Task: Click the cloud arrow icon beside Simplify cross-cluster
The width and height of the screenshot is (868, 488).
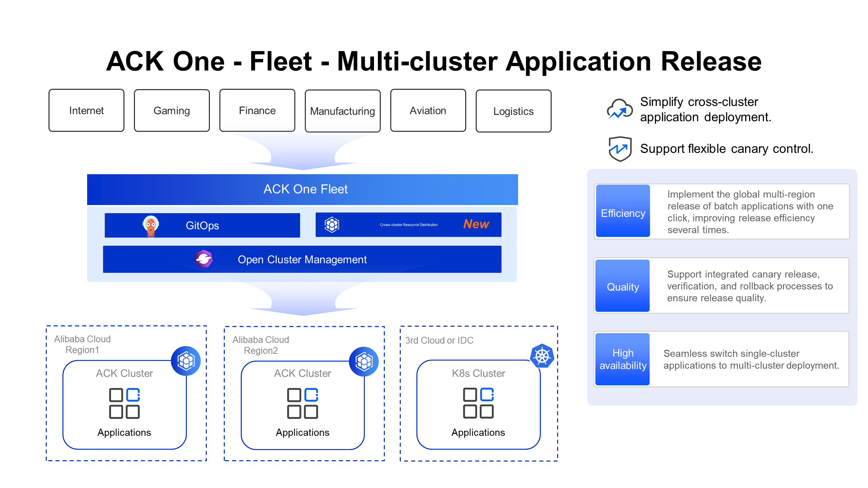Action: 620,109
